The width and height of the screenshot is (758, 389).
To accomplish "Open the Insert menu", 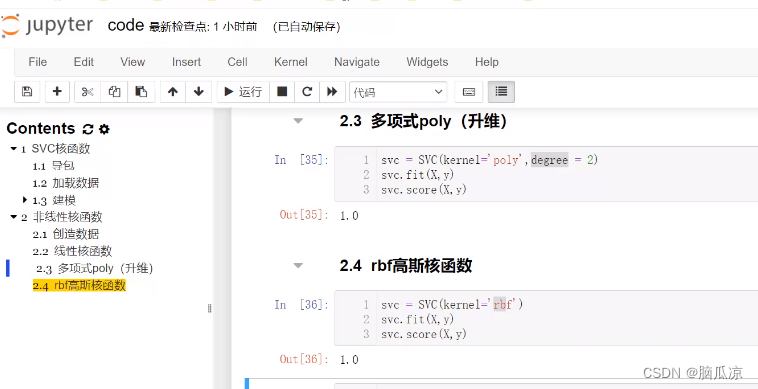I will [186, 62].
